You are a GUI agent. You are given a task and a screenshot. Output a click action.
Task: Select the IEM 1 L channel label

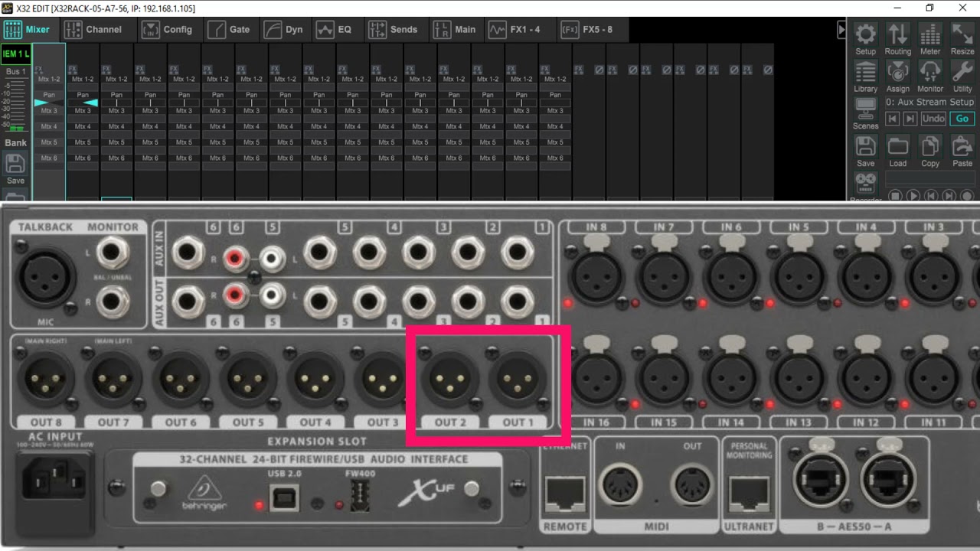coord(16,54)
